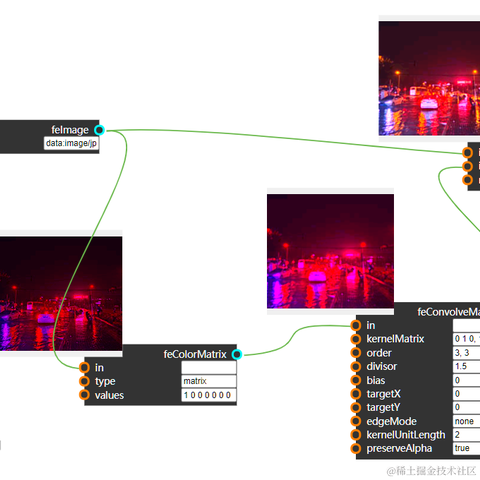Click the feImage node output port
The width and height of the screenshot is (480, 480).
tap(99, 130)
